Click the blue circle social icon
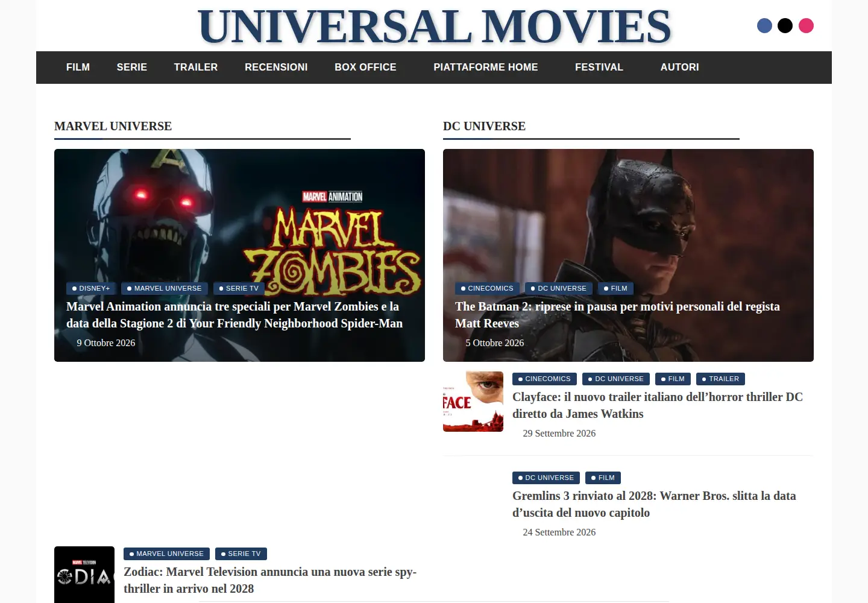 pos(764,26)
